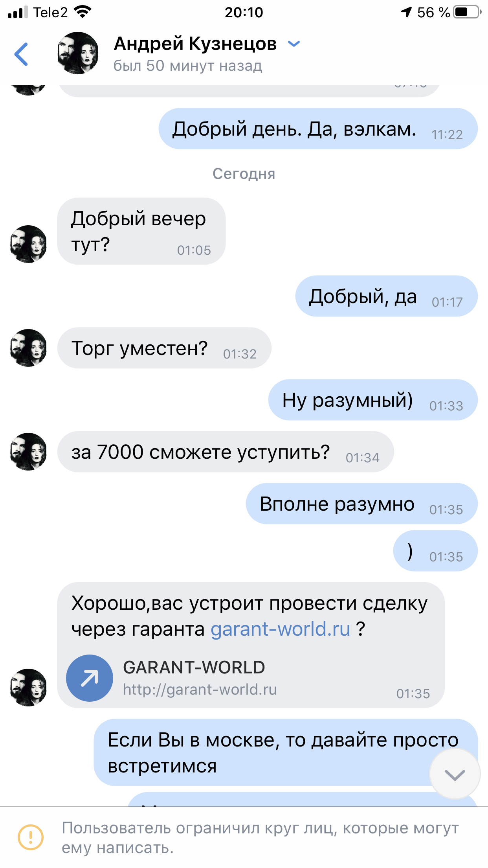Expand chevron next to Андрей Кузнецов name
The image size is (488, 868).
[x=294, y=44]
